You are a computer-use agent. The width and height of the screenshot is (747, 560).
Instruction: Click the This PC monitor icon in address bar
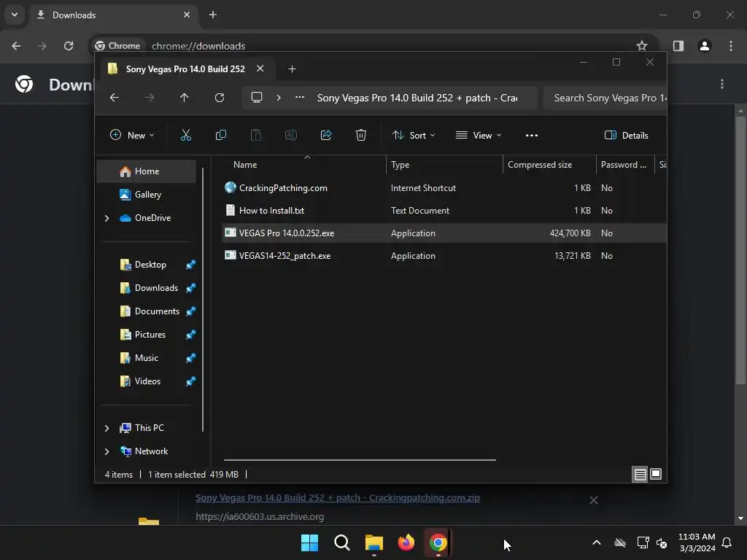257,98
